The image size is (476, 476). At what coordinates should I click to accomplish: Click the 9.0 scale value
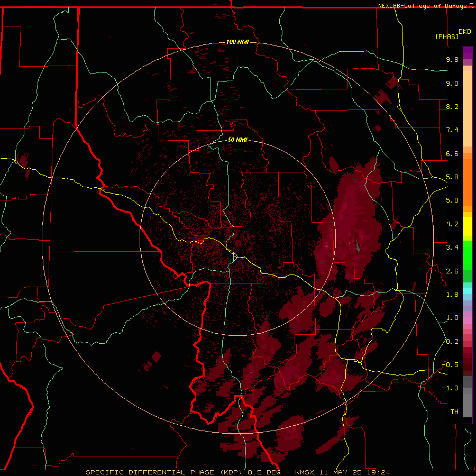(452, 83)
